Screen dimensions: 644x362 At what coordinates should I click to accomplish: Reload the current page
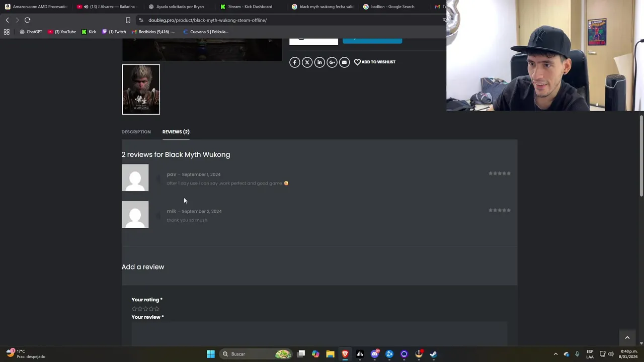tap(28, 20)
